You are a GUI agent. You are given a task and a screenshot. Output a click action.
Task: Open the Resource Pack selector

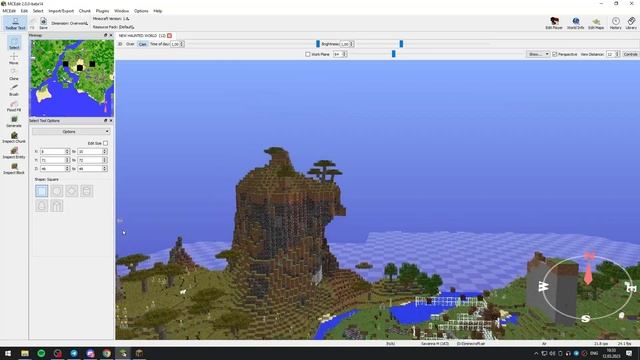[x=113, y=27]
